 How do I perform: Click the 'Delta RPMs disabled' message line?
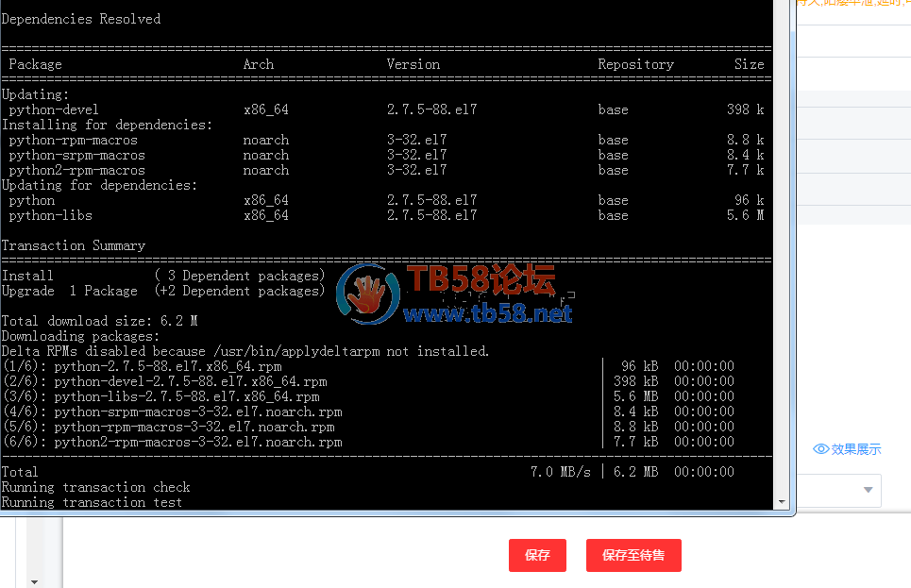245,351
